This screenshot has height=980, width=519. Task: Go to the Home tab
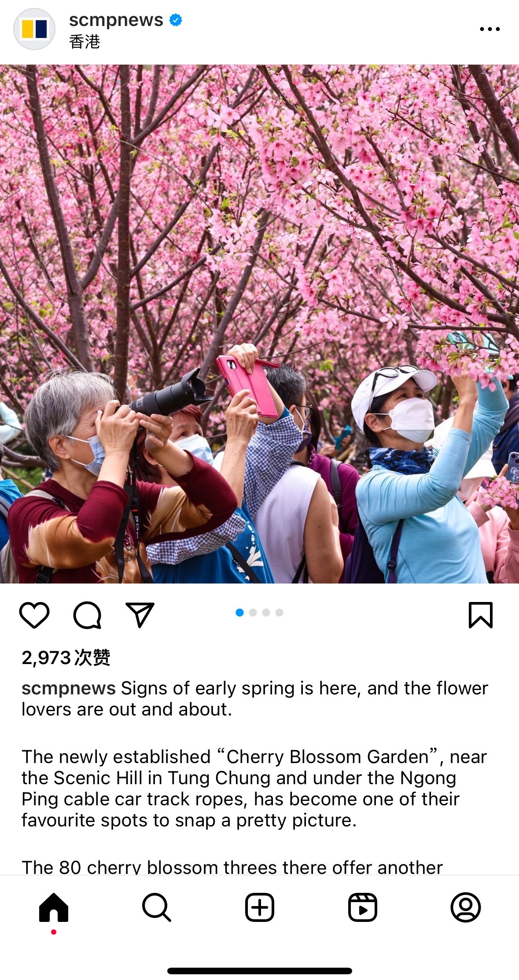pyautogui.click(x=54, y=907)
